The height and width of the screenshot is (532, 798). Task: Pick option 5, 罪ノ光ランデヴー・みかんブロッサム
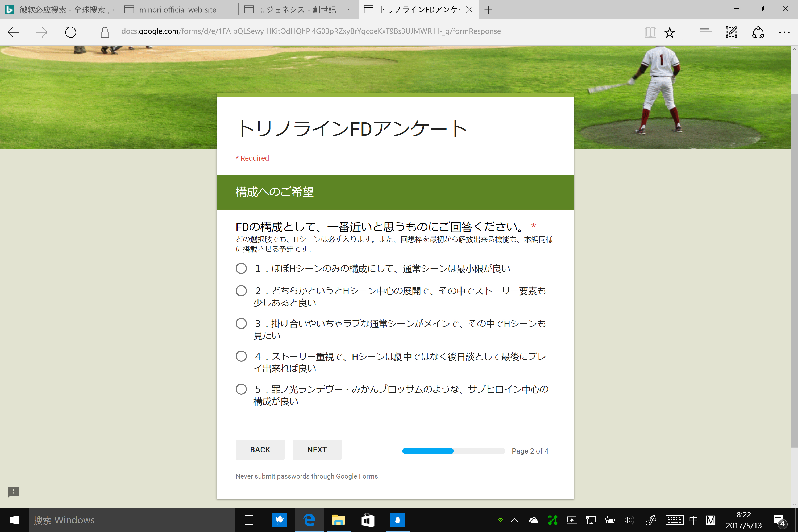click(x=241, y=389)
